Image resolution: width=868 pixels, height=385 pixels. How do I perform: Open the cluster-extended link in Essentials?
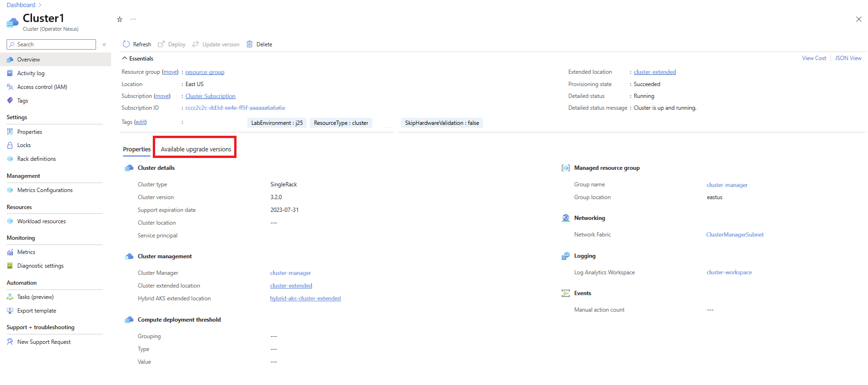click(655, 72)
